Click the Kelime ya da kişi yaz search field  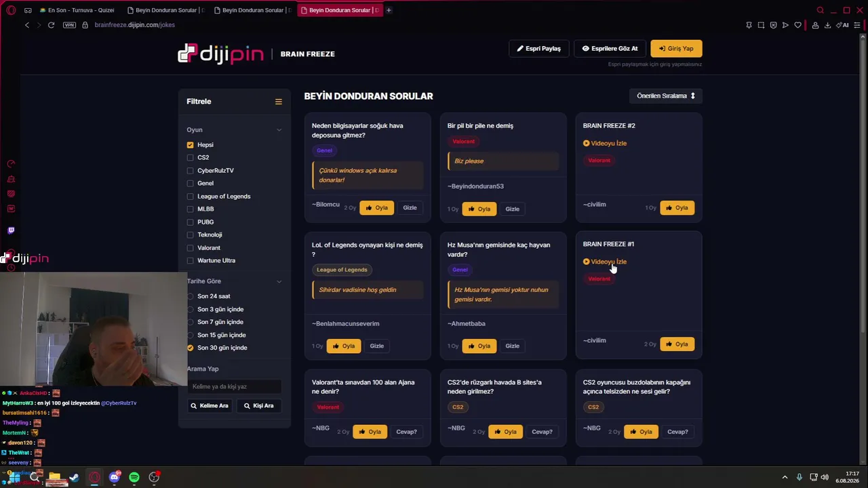pyautogui.click(x=234, y=387)
